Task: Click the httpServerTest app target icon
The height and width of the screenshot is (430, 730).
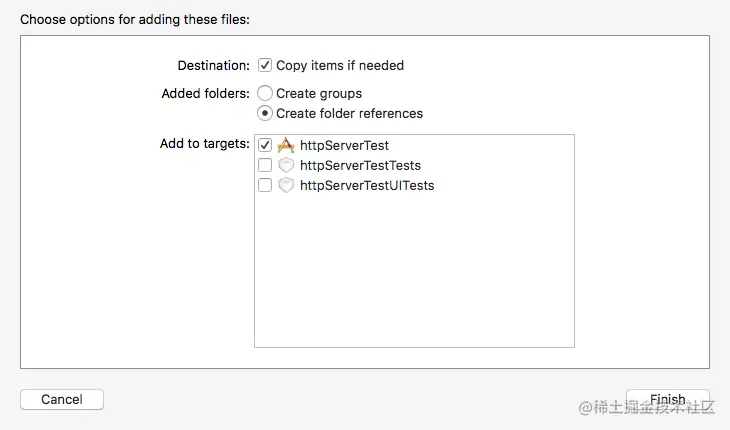Action: click(x=286, y=145)
